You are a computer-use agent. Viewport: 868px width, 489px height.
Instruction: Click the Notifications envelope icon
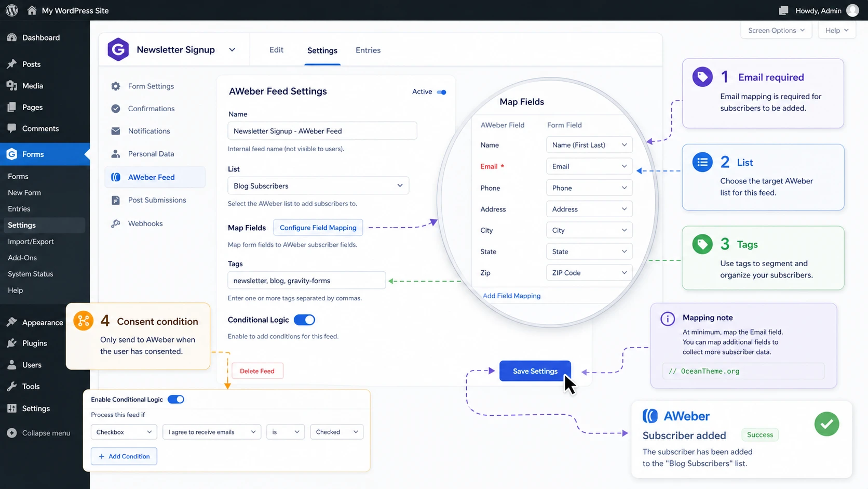[116, 131]
